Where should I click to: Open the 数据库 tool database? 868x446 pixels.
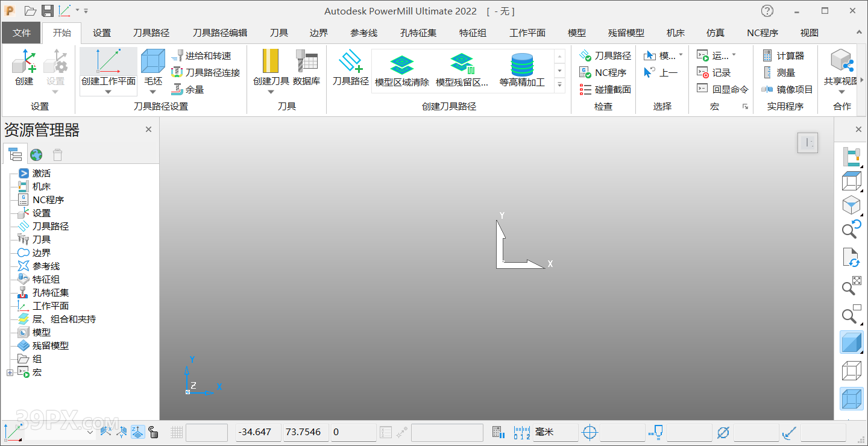(306, 68)
